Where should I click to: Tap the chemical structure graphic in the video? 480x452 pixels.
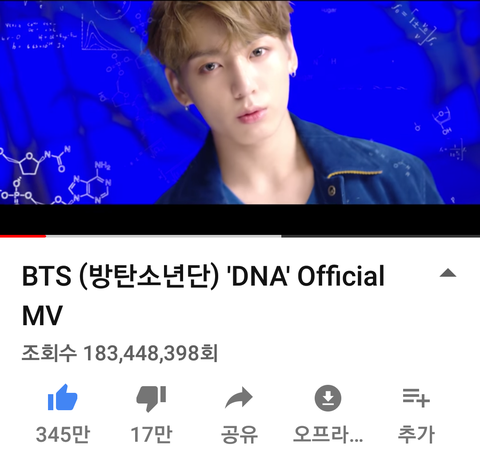tap(55, 175)
